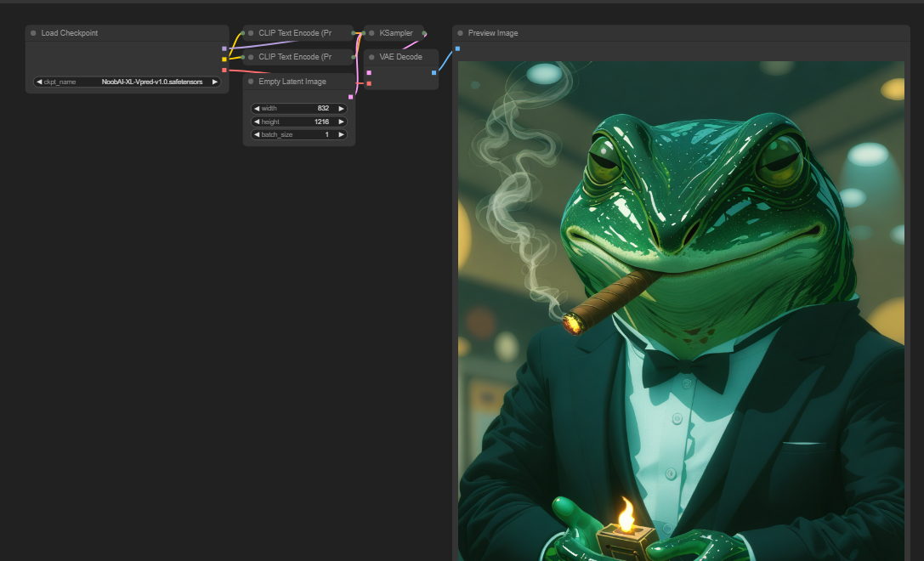
Task: Decrease width with its left arrow
Action: pyautogui.click(x=257, y=109)
